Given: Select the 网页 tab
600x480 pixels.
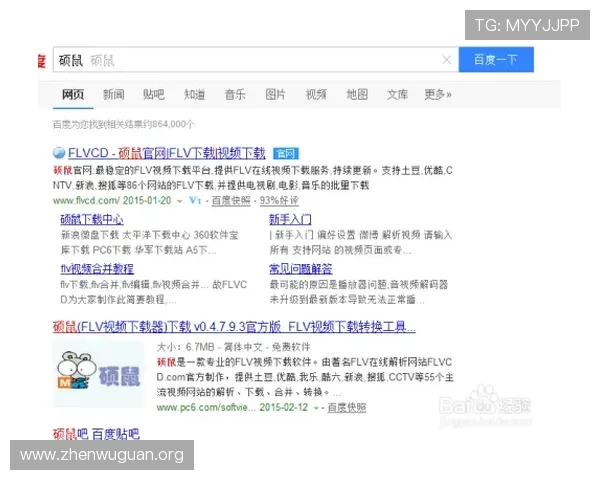Looking at the screenshot, I should 73,95.
